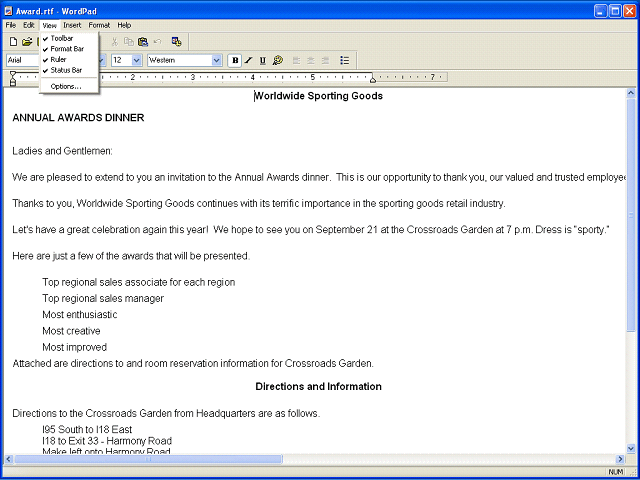Click the Undo arrow icon
This screenshot has width=640, height=480.
coord(157,42)
